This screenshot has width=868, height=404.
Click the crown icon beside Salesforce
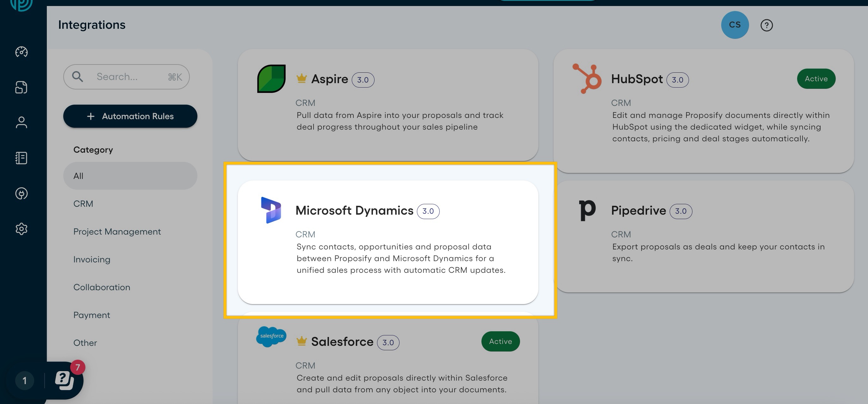[x=301, y=341]
